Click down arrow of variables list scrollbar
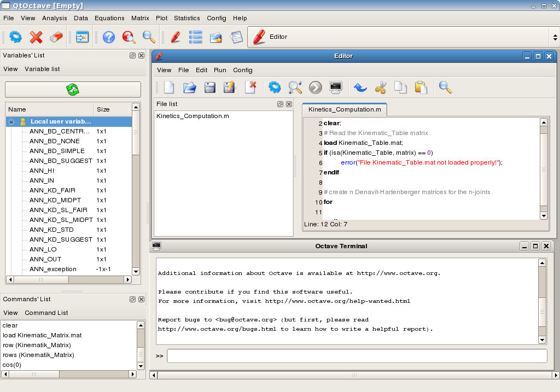560x392 pixels. (136, 272)
